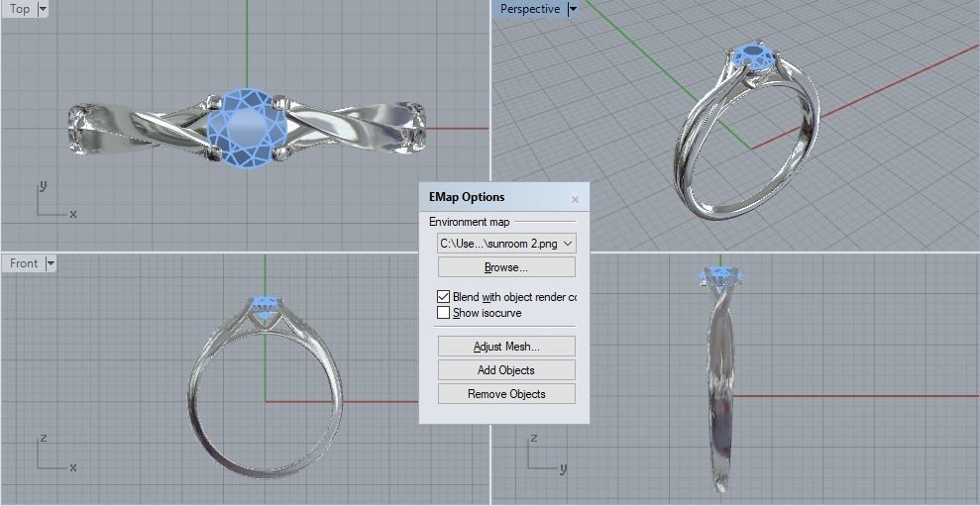Viewport: 980px width, 506px height.
Task: Click the Adjust Mesh... button
Action: tap(506, 346)
